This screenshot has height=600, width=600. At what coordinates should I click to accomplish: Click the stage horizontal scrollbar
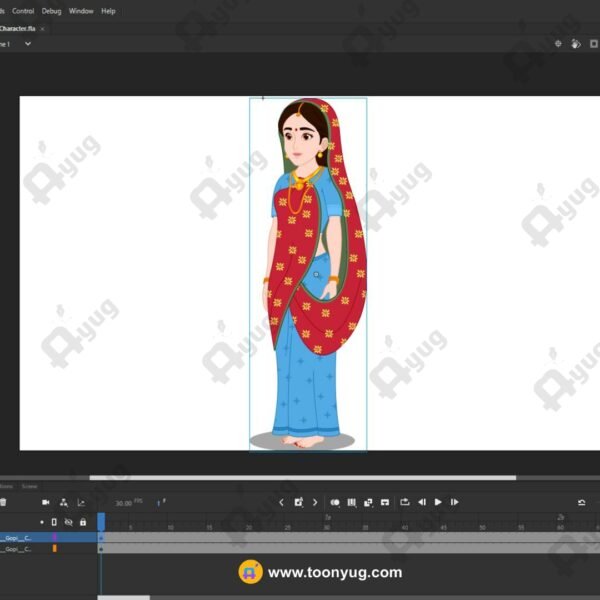[302, 478]
